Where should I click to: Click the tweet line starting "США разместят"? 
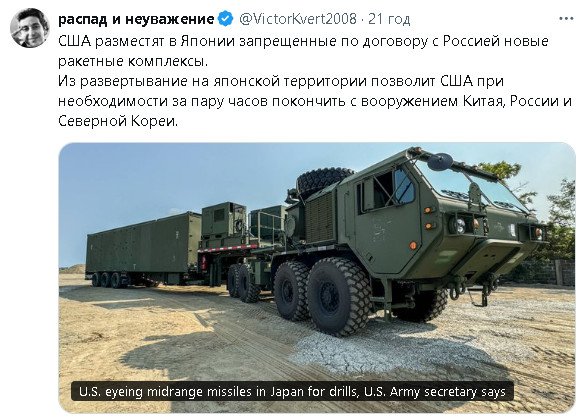click(x=303, y=41)
